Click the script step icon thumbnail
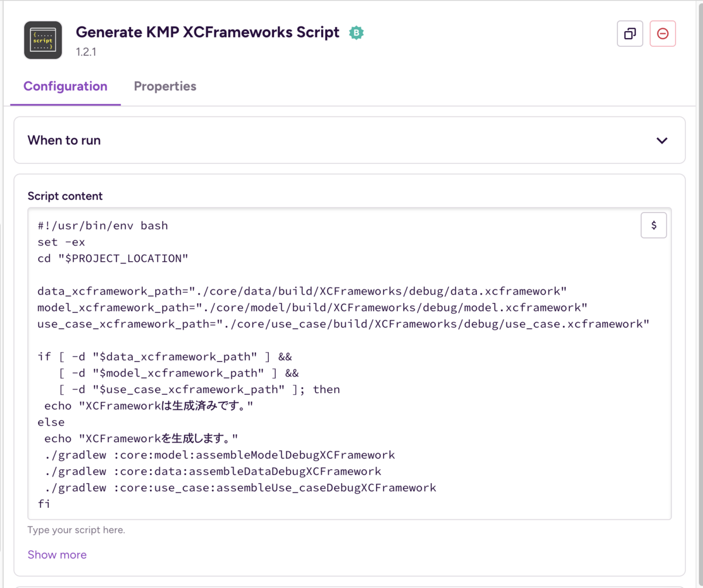This screenshot has height=588, width=703. tap(43, 40)
